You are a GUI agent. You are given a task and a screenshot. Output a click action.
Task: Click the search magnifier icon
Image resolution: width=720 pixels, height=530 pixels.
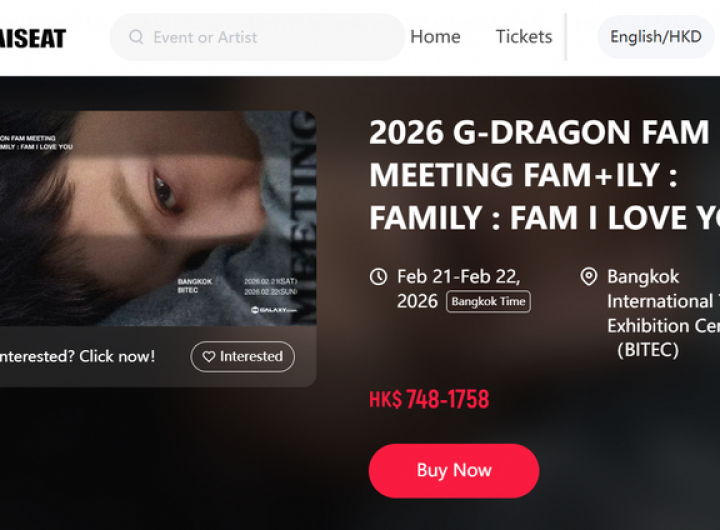135,37
